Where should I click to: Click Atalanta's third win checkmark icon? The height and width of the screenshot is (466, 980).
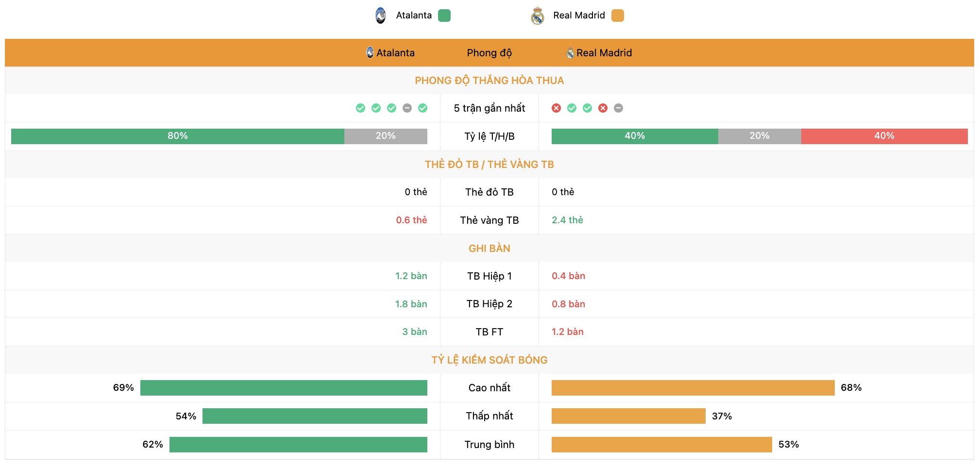point(391,108)
